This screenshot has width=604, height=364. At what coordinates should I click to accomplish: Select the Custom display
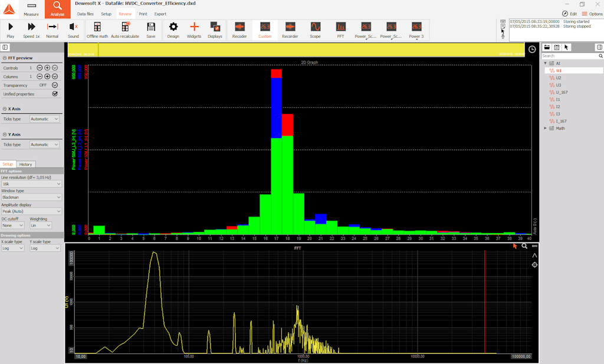(x=265, y=30)
